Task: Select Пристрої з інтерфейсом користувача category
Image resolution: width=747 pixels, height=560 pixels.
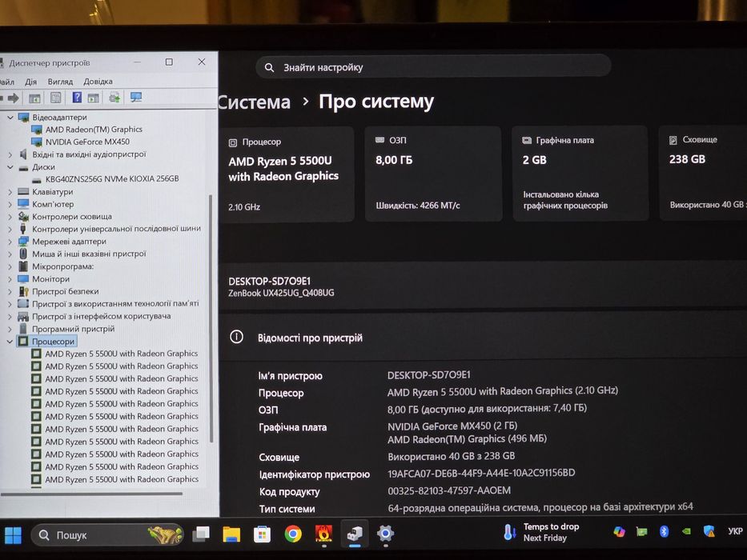Action: pyautogui.click(x=101, y=316)
